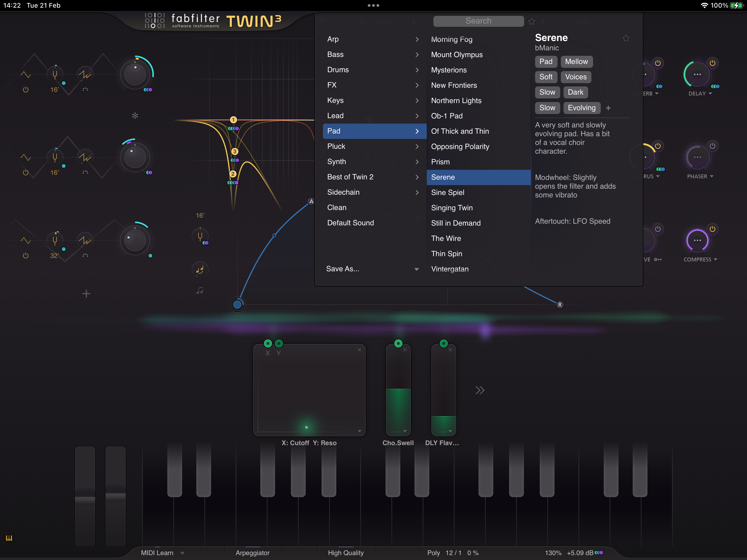This screenshot has height=560, width=747.
Task: Open the MIDI Learn dropdown arrow
Action: click(x=182, y=553)
